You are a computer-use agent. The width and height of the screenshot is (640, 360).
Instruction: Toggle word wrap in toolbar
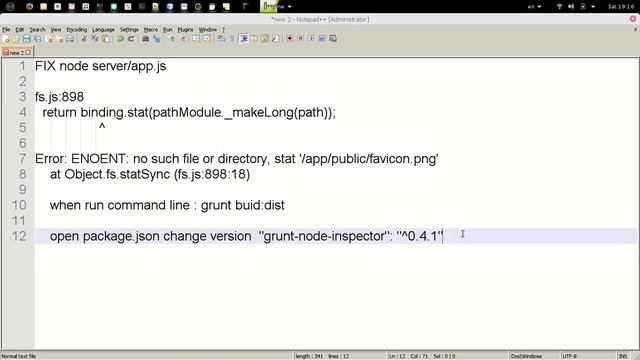[x=221, y=39]
